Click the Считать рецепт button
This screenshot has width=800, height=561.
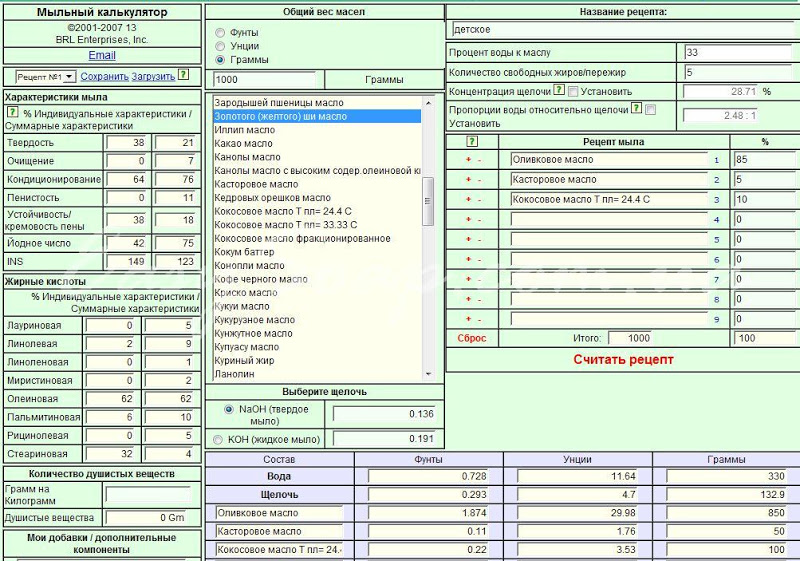click(623, 360)
